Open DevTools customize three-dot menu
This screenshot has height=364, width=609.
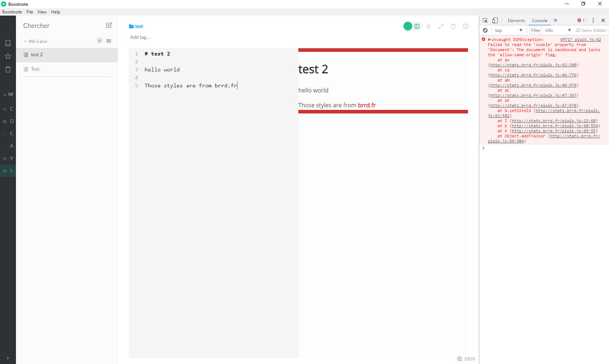coord(593,21)
